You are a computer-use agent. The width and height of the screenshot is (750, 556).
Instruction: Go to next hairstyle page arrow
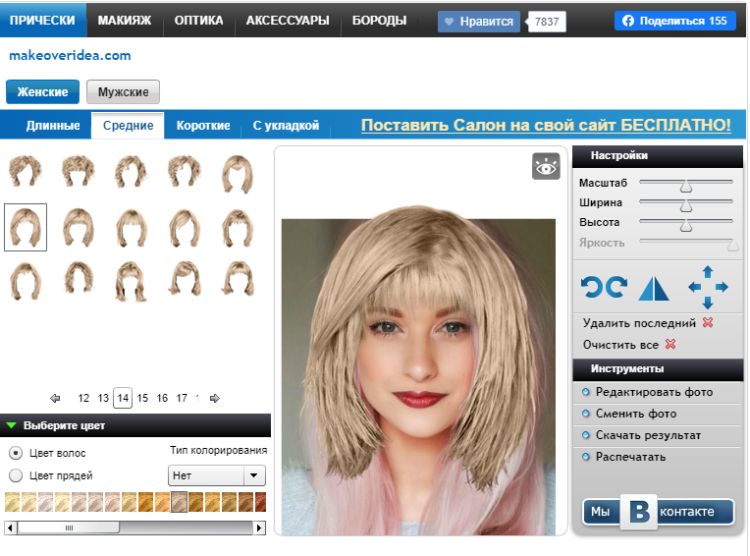pyautogui.click(x=215, y=398)
